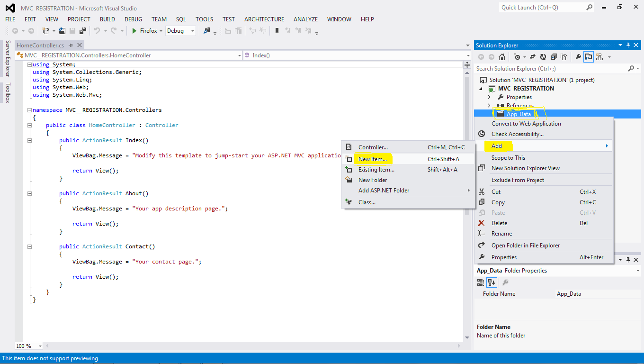Toggle auto-hide pin on Solution Explorer

(628, 45)
